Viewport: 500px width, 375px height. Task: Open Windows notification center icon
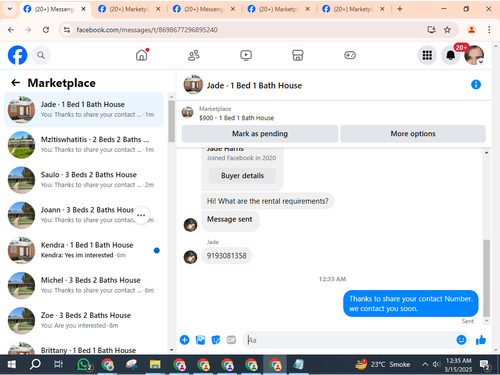[485, 365]
